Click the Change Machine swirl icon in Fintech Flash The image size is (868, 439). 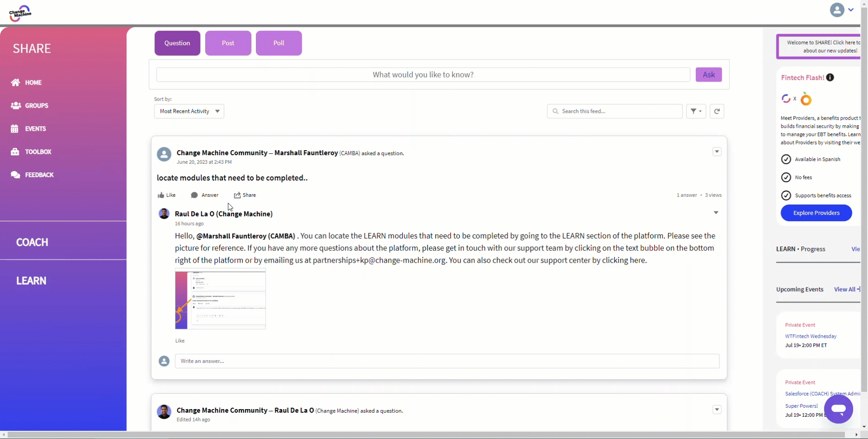coord(786,98)
